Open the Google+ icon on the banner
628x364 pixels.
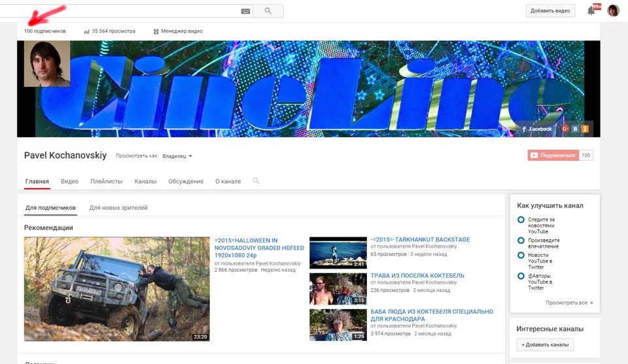click(565, 129)
